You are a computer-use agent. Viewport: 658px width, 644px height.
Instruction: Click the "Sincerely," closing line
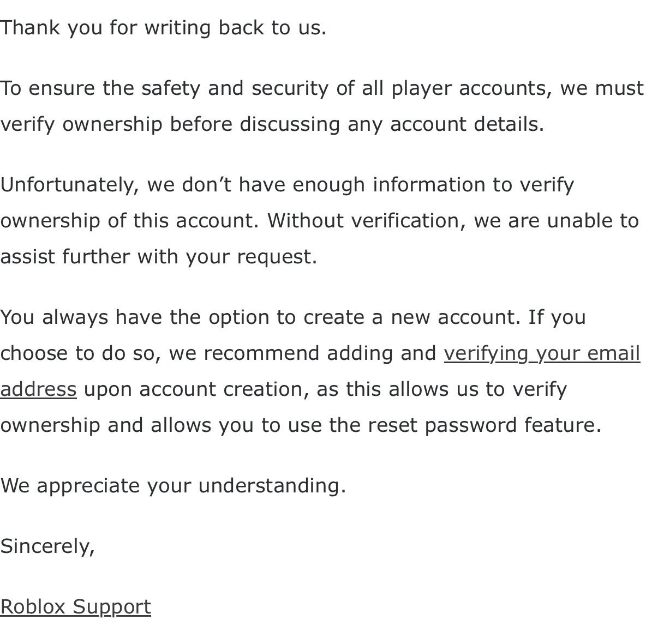coord(47,546)
